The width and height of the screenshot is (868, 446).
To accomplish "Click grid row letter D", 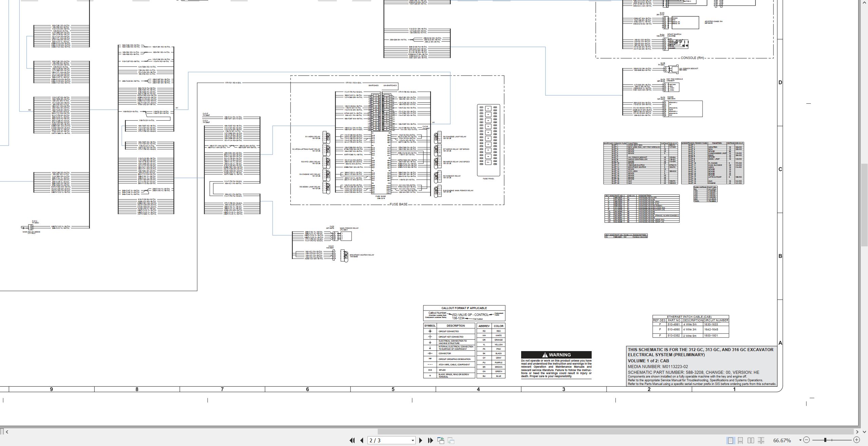I will point(780,82).
